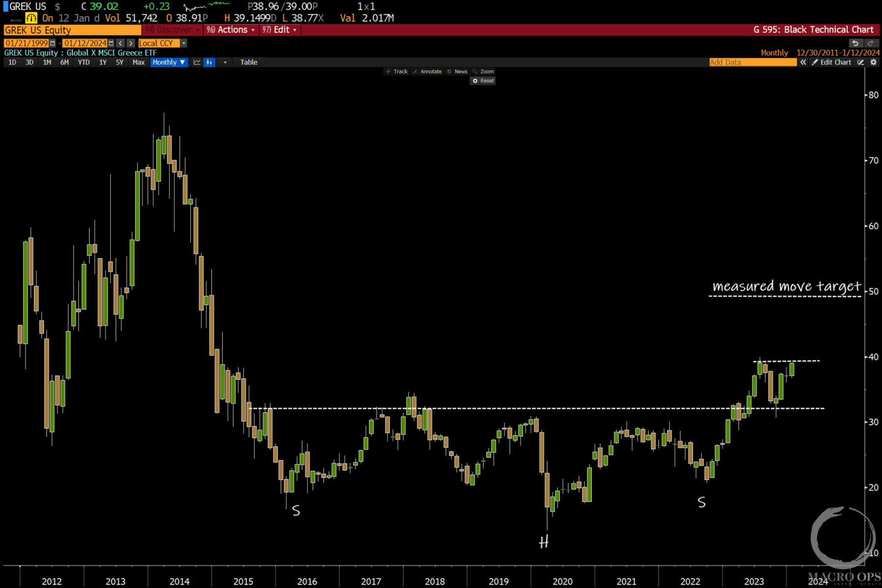Reset the chart zoom
The width and height of the screenshot is (882, 588).
(x=483, y=81)
